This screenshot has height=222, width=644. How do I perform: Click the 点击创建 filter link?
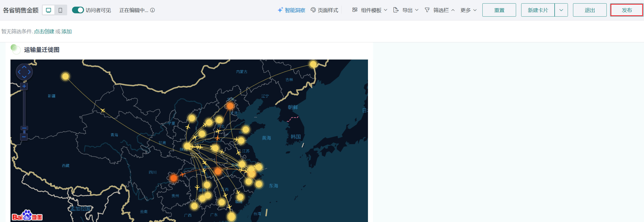point(44,31)
